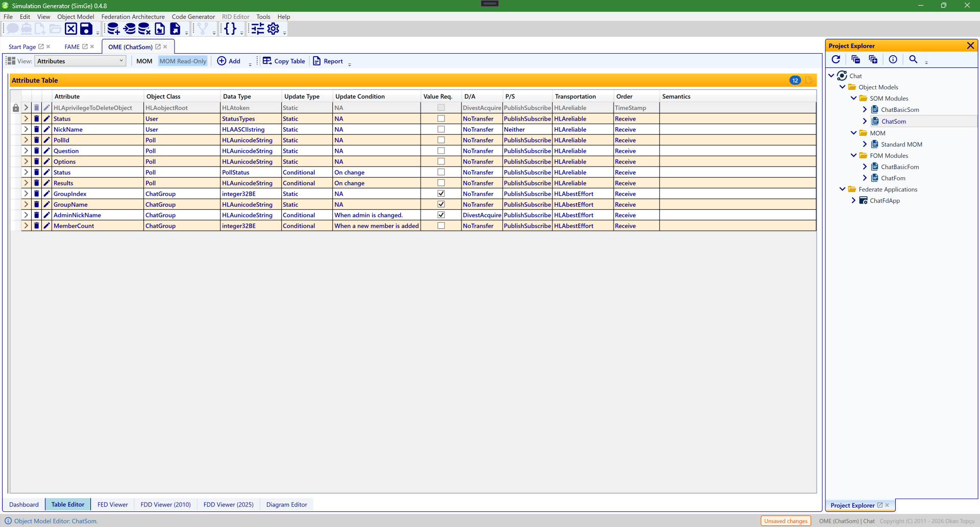
Task: Close the FAME tab
Action: 92,46
